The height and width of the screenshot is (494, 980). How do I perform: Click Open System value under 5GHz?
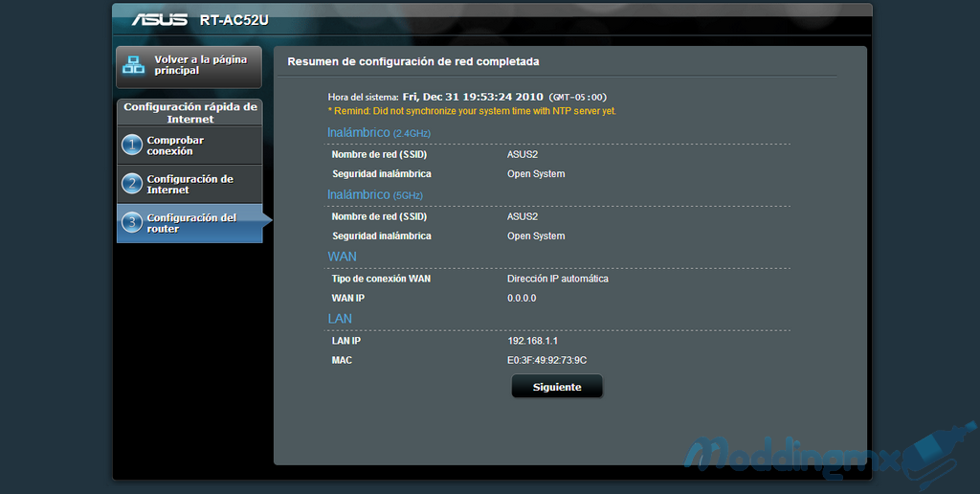(536, 236)
